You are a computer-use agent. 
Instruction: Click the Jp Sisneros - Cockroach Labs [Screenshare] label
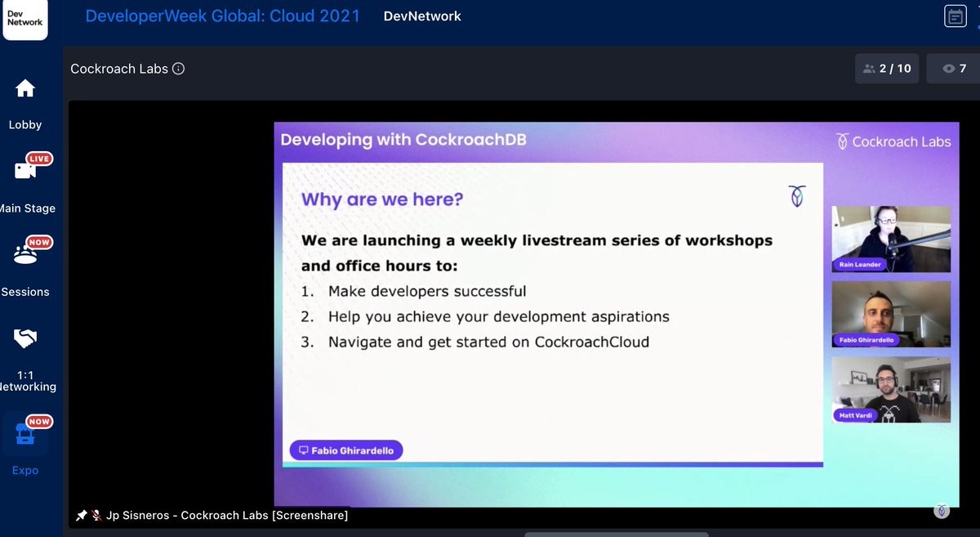point(228,516)
